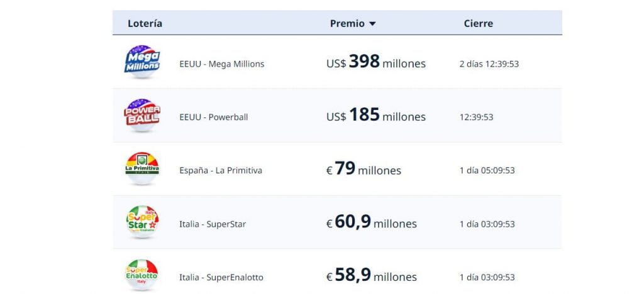644x294 pixels.
Task: Click the Powerball lottery logo
Action: (142, 115)
